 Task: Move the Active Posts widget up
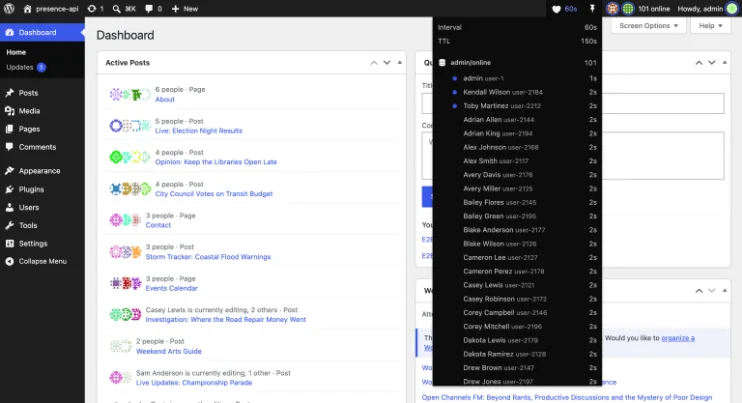pos(374,62)
